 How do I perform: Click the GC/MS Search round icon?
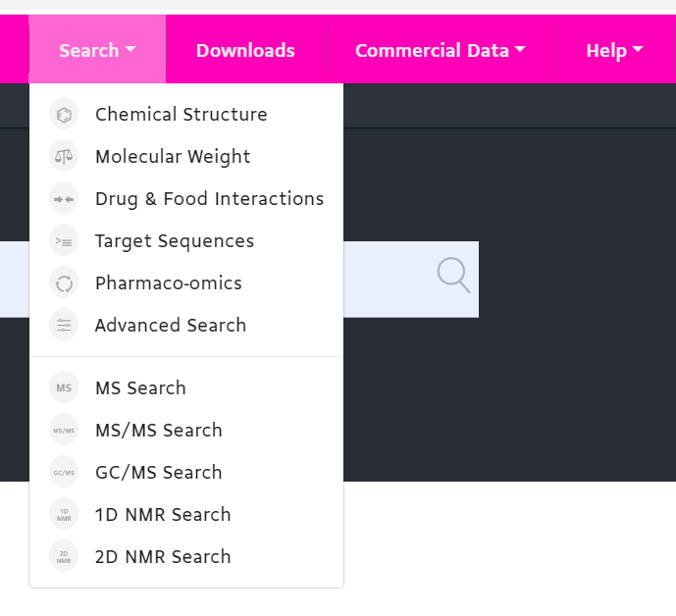[x=64, y=473]
